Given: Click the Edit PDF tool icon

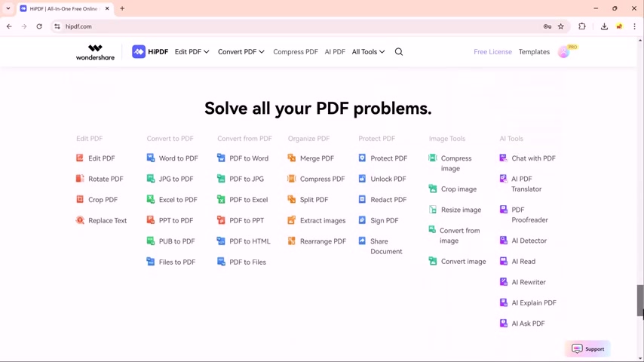Looking at the screenshot, I should 80,158.
